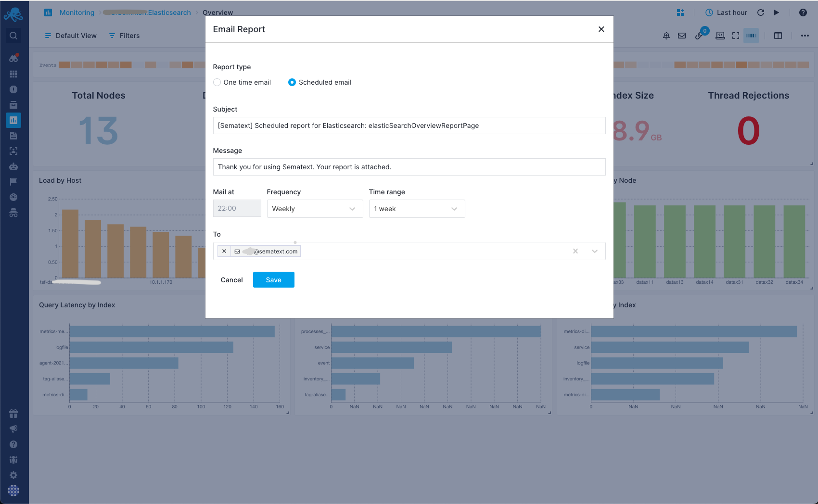Toggle the events bar icon in toolbar
The width and height of the screenshot is (818, 504).
click(751, 36)
